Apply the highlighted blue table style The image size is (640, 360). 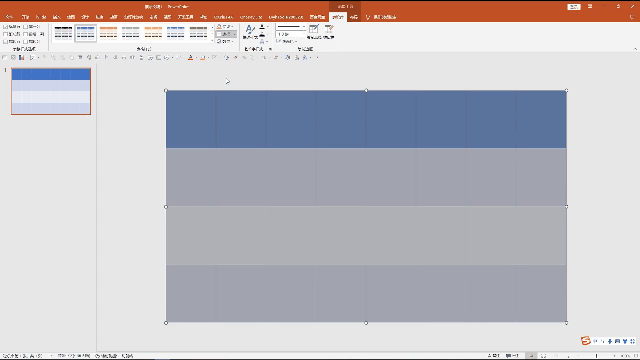(86, 33)
